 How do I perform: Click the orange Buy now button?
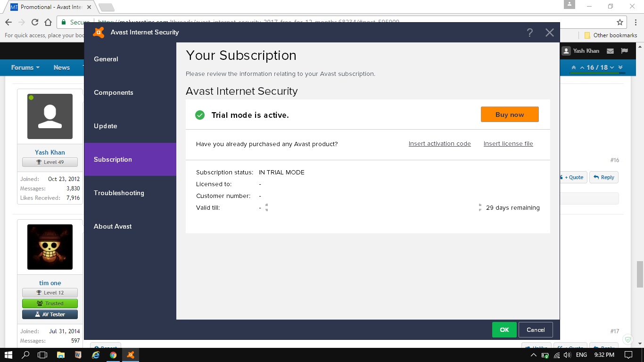pyautogui.click(x=510, y=115)
